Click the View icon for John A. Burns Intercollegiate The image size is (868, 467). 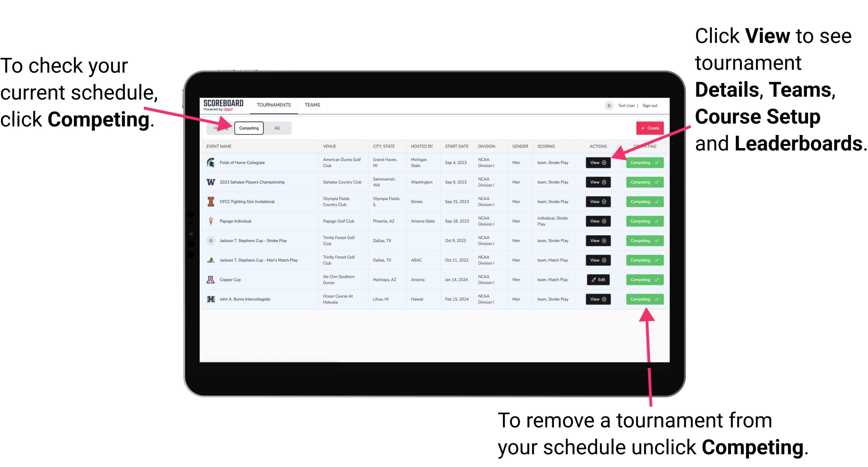click(598, 298)
